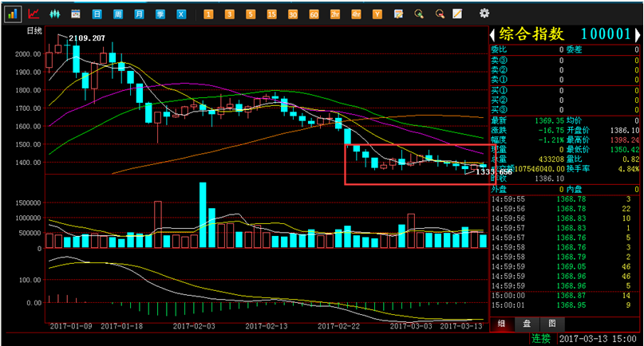Choose 1-minute interval button
The height and width of the screenshot is (346, 644).
coord(208,14)
